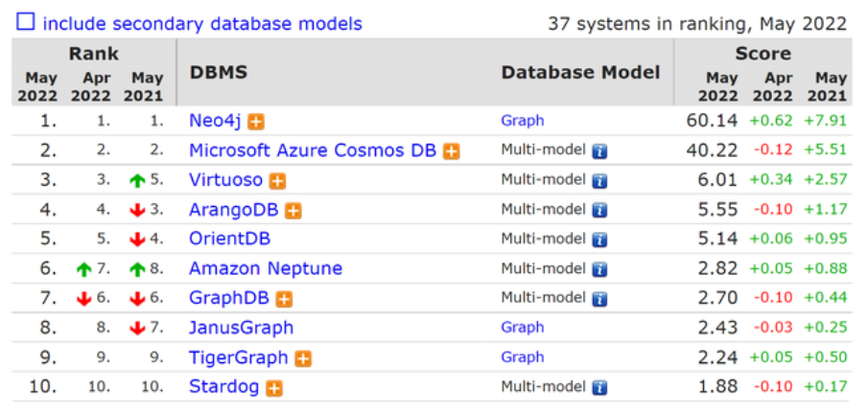Open the Neo4j link
The width and height of the screenshot is (868, 412).
click(x=216, y=121)
